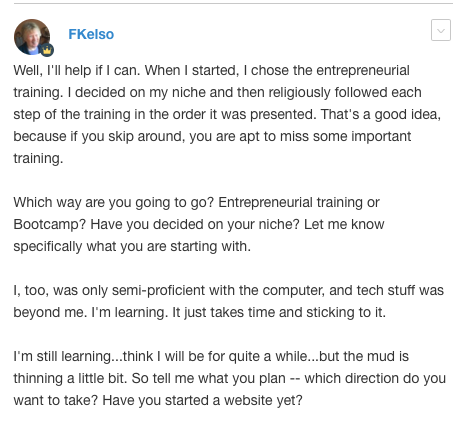Click the gold crown badge on avatar
Viewport: 465px width, 424px height.
coord(47,50)
